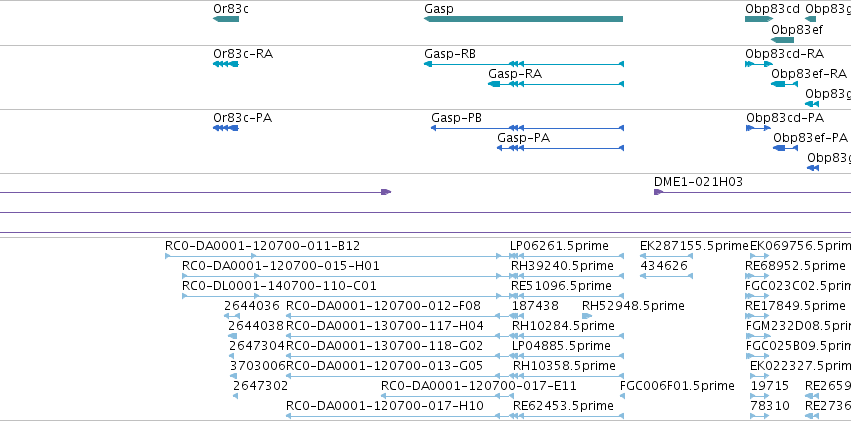Click the RE68952.5prime EST label

coord(795,266)
